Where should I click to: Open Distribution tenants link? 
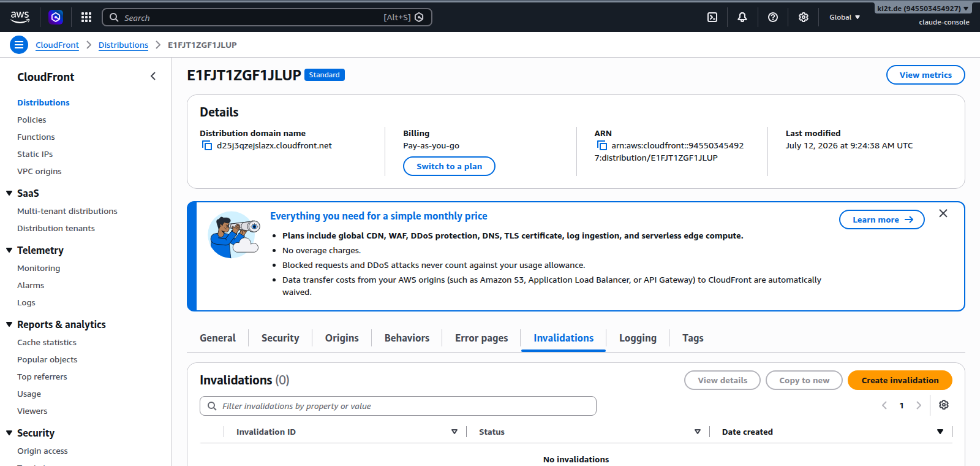(x=56, y=228)
